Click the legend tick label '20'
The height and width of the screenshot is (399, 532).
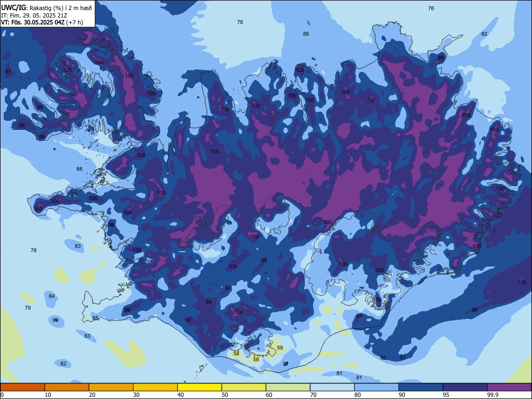coord(92,395)
